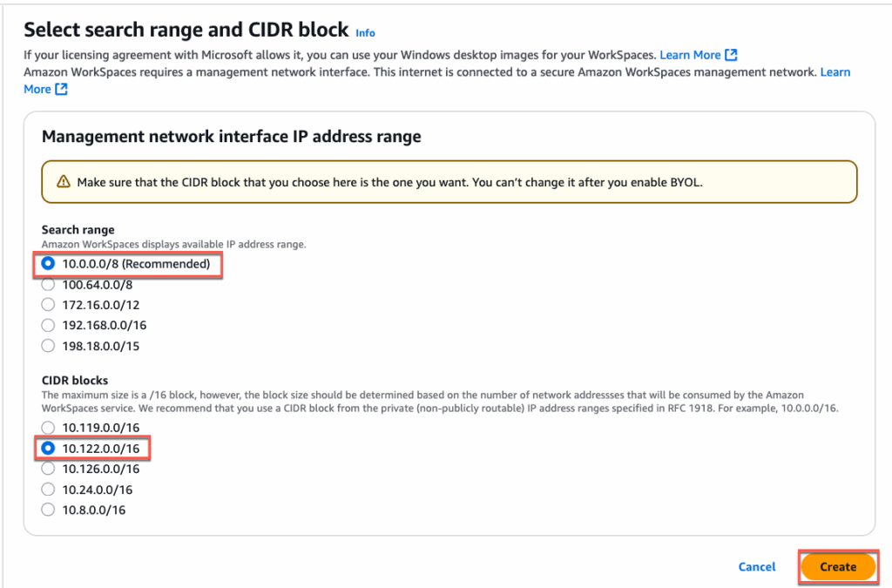Click the external link icon after the second Learn More
The image size is (892, 588).
(61, 89)
